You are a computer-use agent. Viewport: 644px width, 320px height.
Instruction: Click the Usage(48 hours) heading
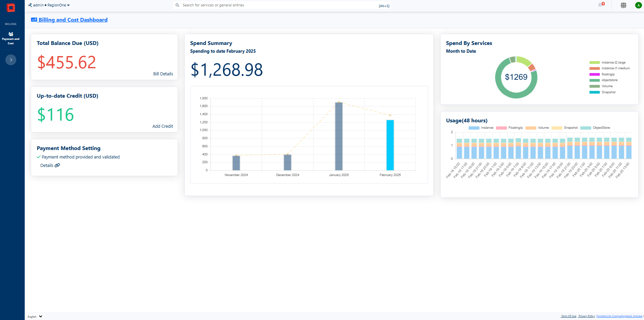[467, 121]
